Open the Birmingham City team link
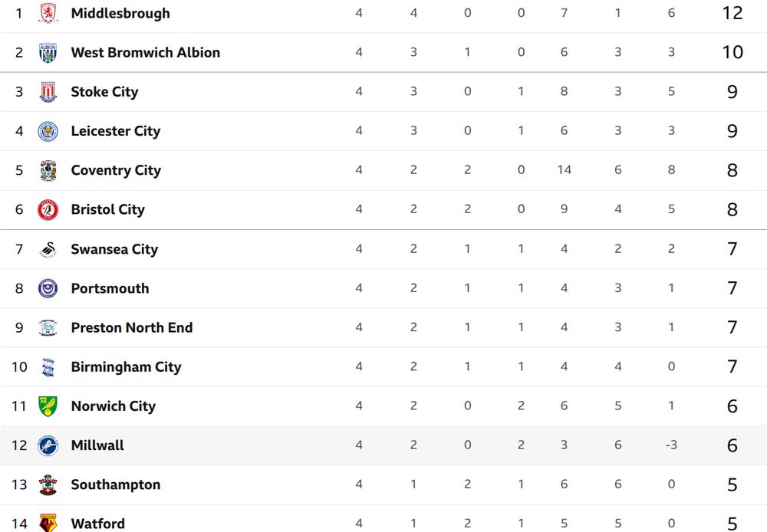This screenshot has width=767, height=532. click(127, 366)
